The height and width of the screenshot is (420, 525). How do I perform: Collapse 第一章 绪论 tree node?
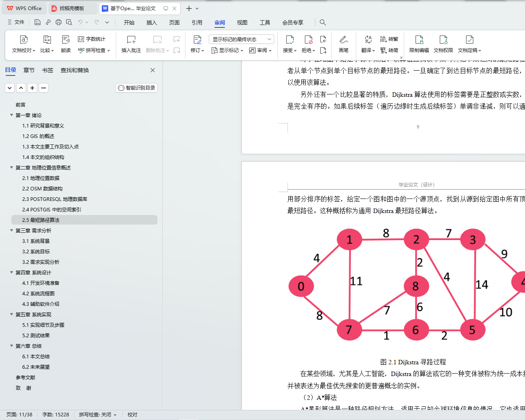tap(12, 115)
